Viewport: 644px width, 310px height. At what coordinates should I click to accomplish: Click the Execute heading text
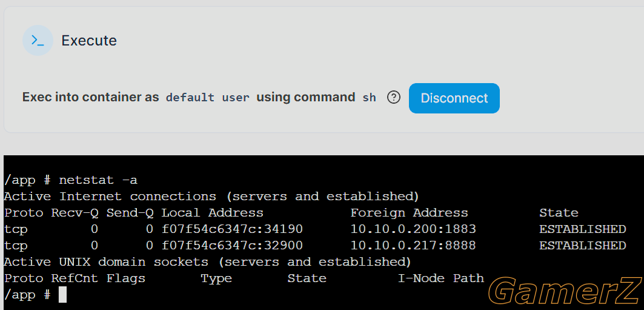coord(89,41)
